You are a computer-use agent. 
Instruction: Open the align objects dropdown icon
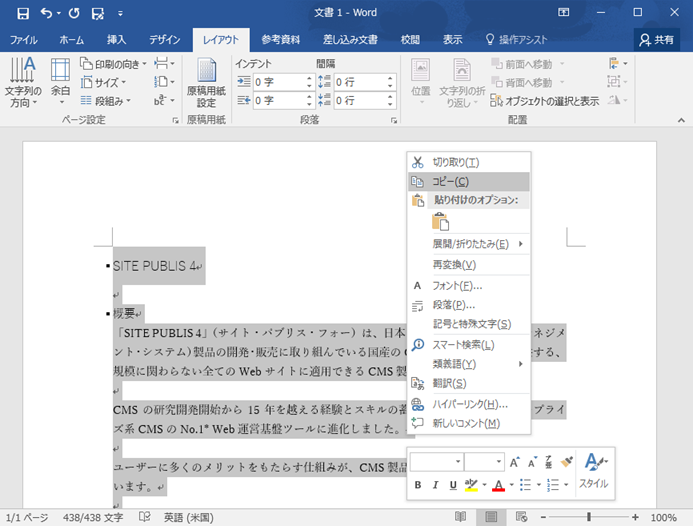click(617, 64)
